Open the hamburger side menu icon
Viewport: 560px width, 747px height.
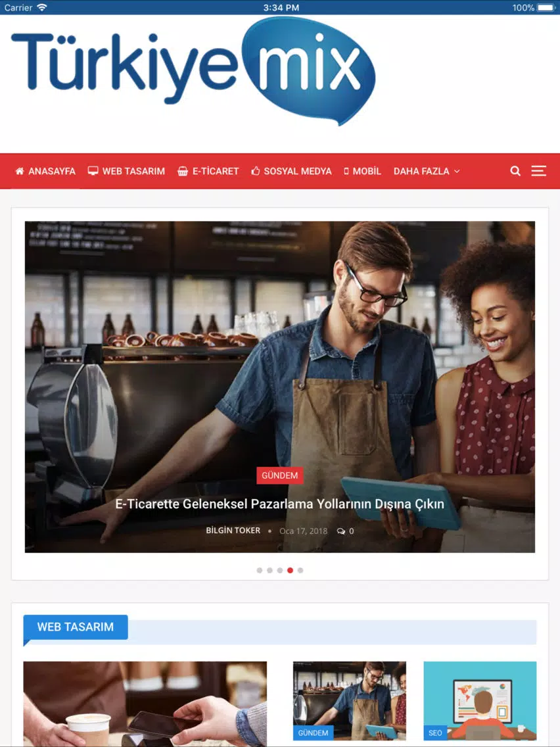538,171
